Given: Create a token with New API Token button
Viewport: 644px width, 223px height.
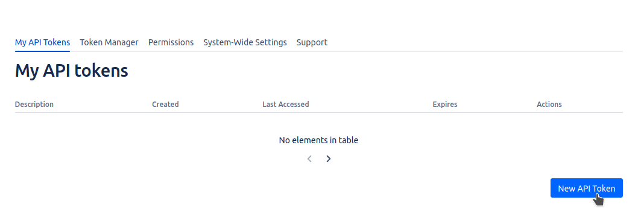Looking at the screenshot, I should click(x=587, y=188).
